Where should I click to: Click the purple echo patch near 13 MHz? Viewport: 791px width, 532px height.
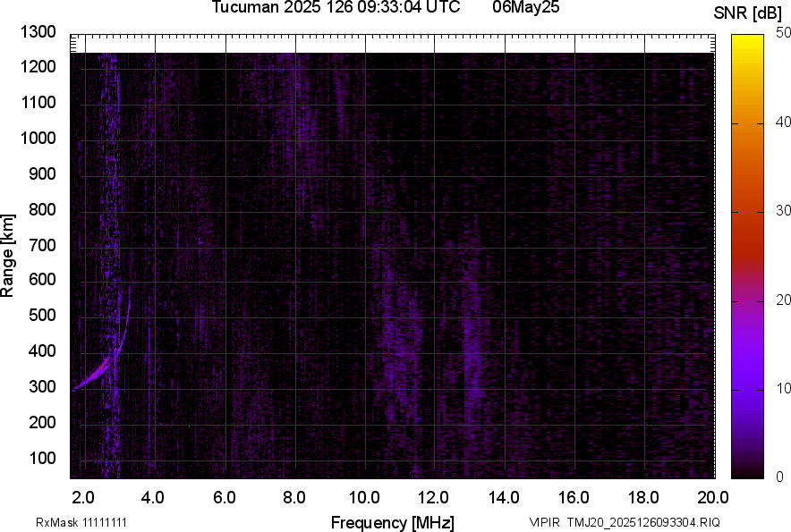click(x=472, y=333)
